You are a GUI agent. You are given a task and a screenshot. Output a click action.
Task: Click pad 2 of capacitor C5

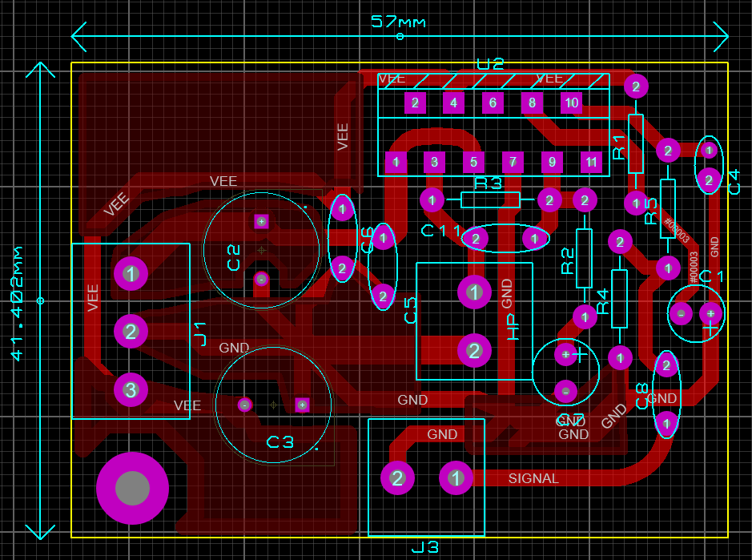pos(383,296)
